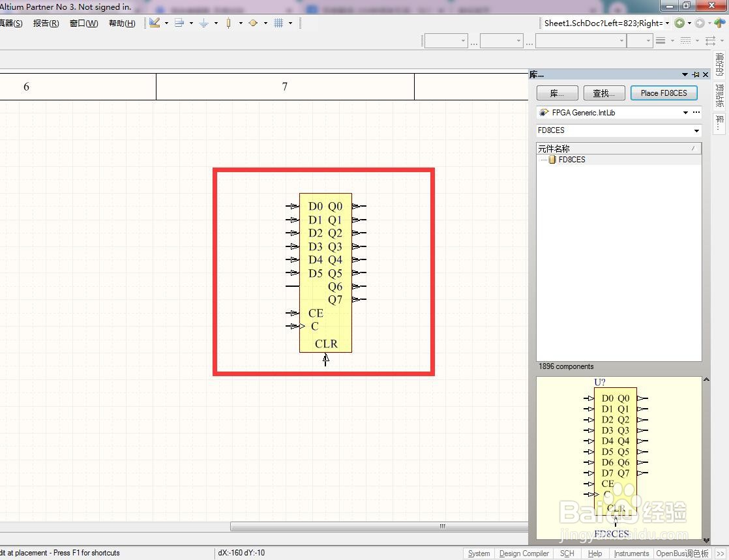The image size is (729, 560).
Task: Open the back arrow history dropdown
Action: tap(689, 23)
